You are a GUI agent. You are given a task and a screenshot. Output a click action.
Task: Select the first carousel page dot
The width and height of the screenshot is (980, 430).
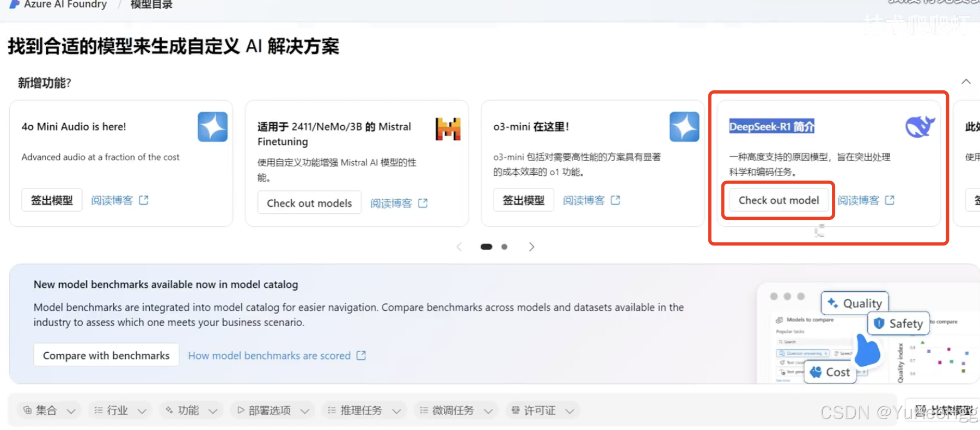click(x=486, y=247)
